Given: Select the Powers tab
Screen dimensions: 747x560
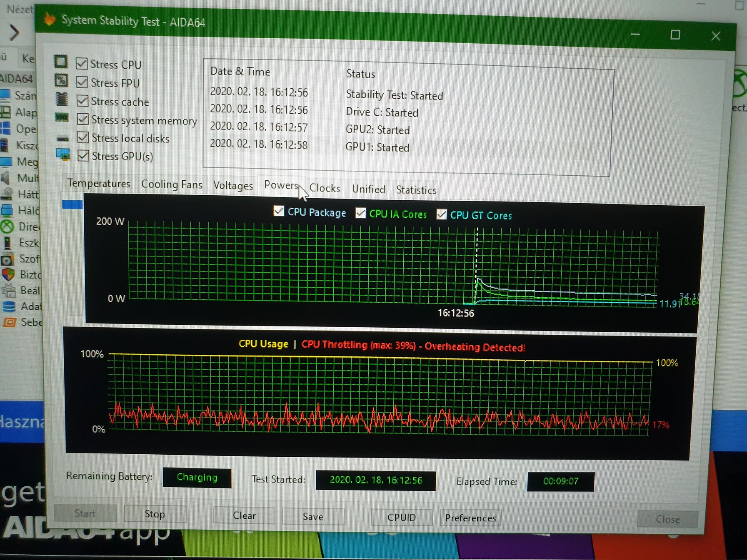Looking at the screenshot, I should 282,185.
